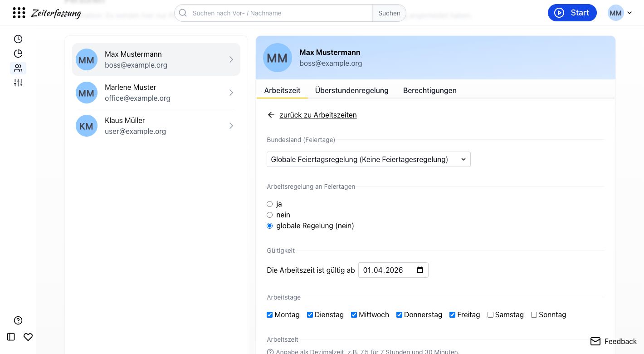Select the 'ja' radio option
The width and height of the screenshot is (644, 354).
click(x=270, y=204)
